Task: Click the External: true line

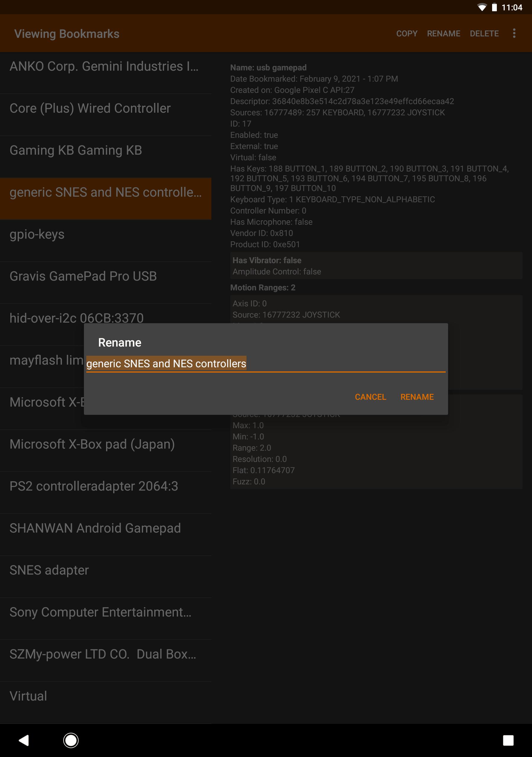Action: [254, 146]
